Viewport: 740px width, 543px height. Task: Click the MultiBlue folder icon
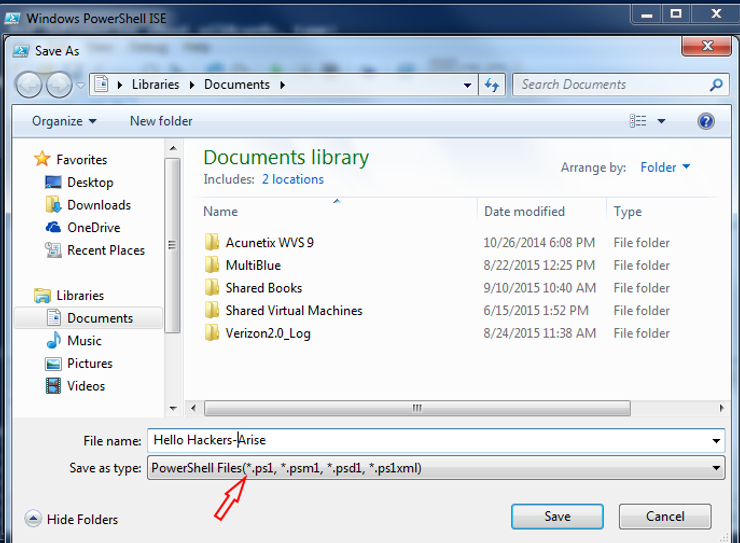(x=211, y=265)
